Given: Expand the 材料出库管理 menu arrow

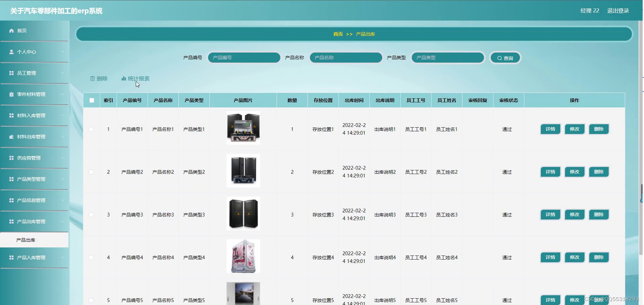Looking at the screenshot, I should (63, 137).
